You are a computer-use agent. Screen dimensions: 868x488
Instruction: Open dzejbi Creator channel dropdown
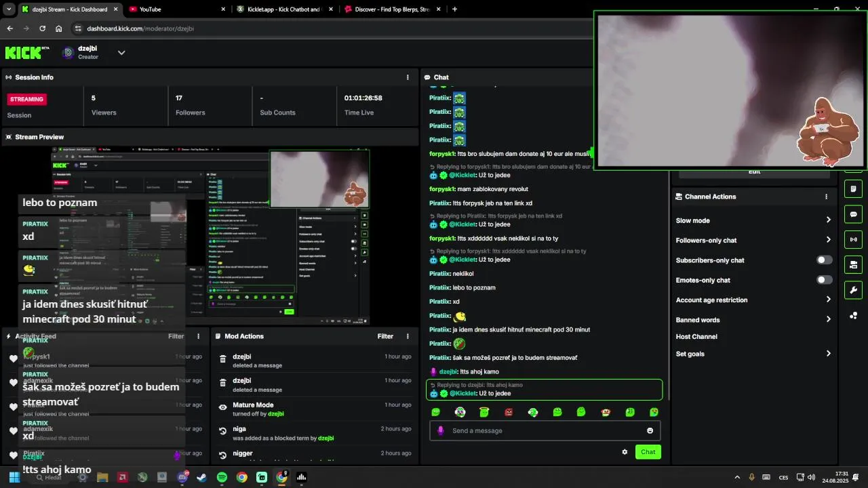coord(121,52)
